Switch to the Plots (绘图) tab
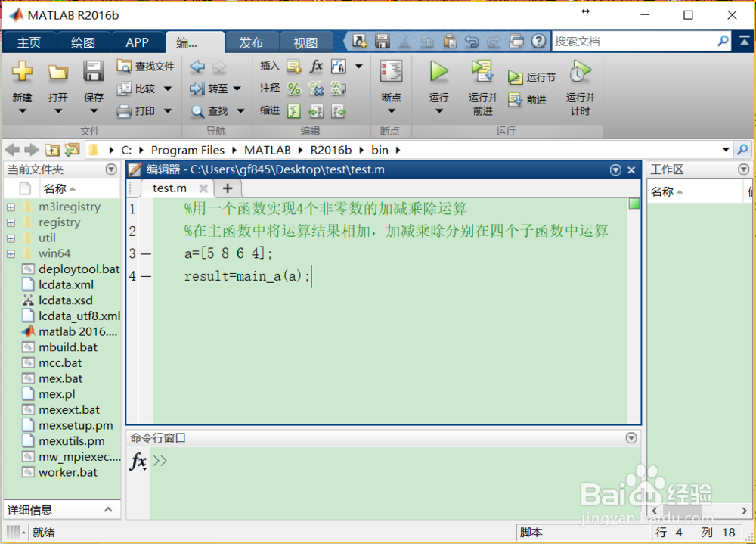 tap(83, 42)
